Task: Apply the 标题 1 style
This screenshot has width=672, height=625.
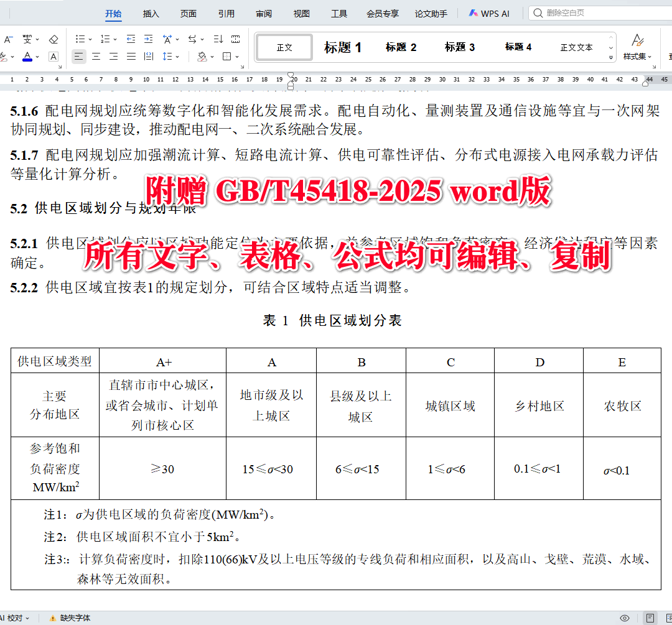Action: [x=342, y=47]
